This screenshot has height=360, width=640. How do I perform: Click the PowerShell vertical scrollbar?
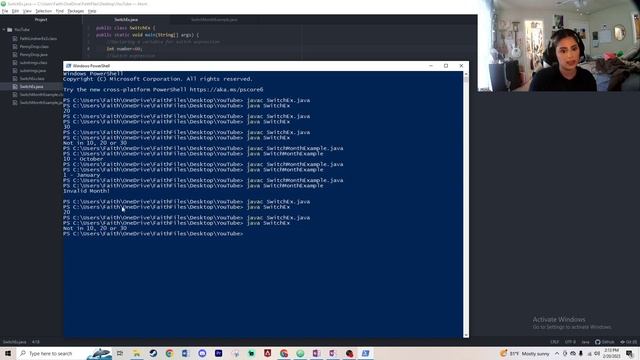[466, 204]
